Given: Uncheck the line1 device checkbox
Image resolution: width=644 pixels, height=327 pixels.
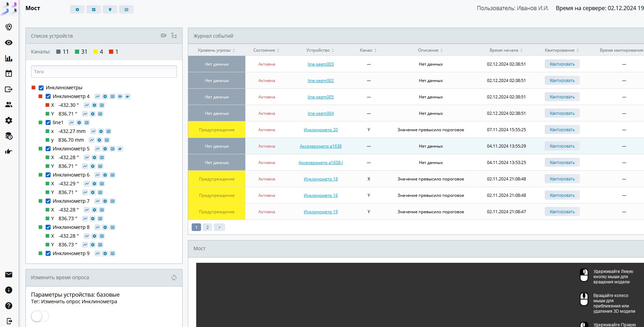Looking at the screenshot, I should coord(48,122).
